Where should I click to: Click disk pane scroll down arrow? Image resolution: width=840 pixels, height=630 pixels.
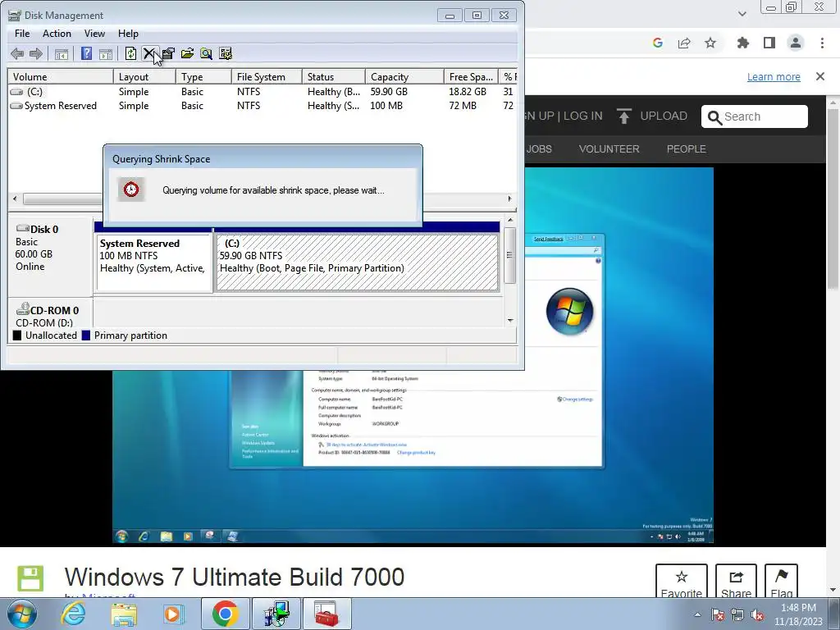[510, 321]
